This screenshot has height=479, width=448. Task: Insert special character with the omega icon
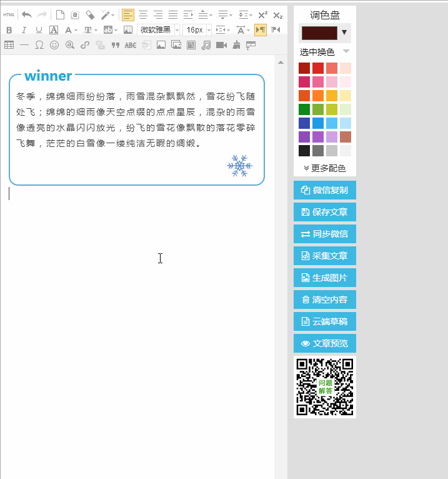click(x=39, y=45)
